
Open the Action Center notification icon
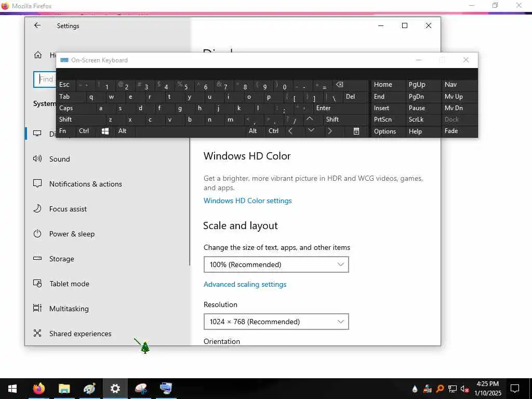515,389
